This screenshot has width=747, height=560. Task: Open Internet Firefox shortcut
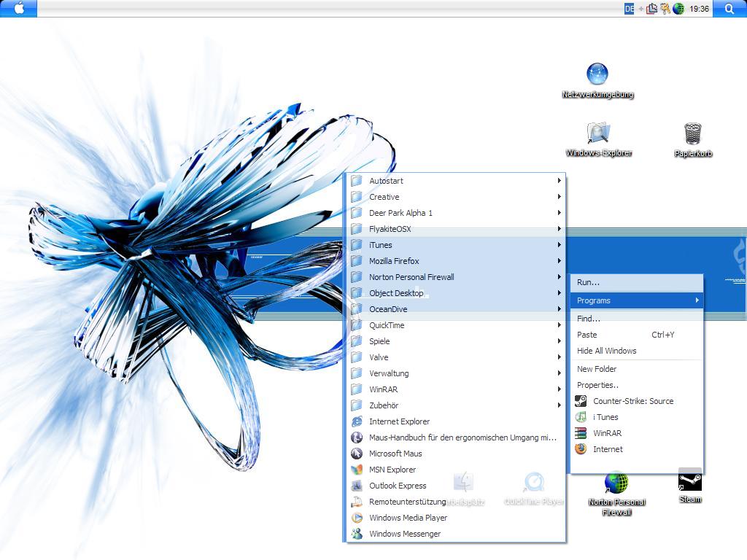click(x=636, y=449)
